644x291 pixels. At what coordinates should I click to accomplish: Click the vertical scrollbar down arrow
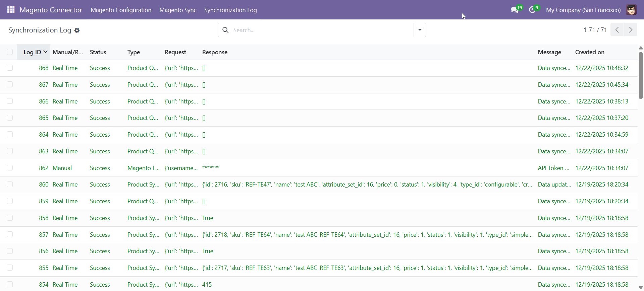tap(641, 287)
